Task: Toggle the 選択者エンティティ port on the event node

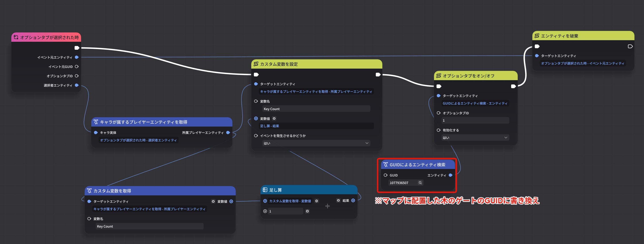Action: 77,85
